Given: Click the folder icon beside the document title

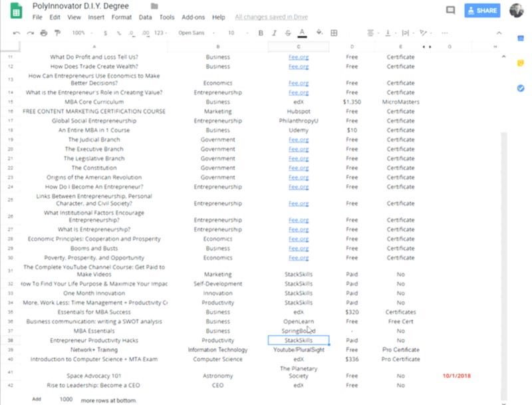Looking at the screenshot, I should [x=154, y=6].
